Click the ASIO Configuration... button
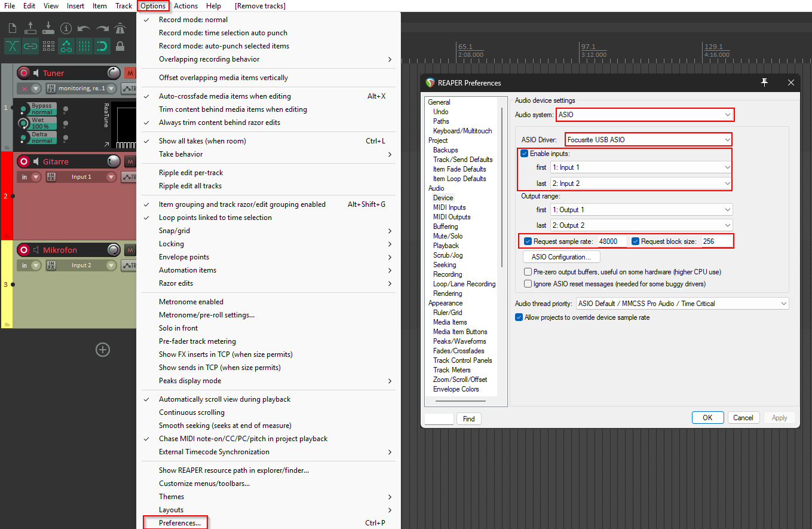Image resolution: width=812 pixels, height=529 pixels. (x=561, y=257)
